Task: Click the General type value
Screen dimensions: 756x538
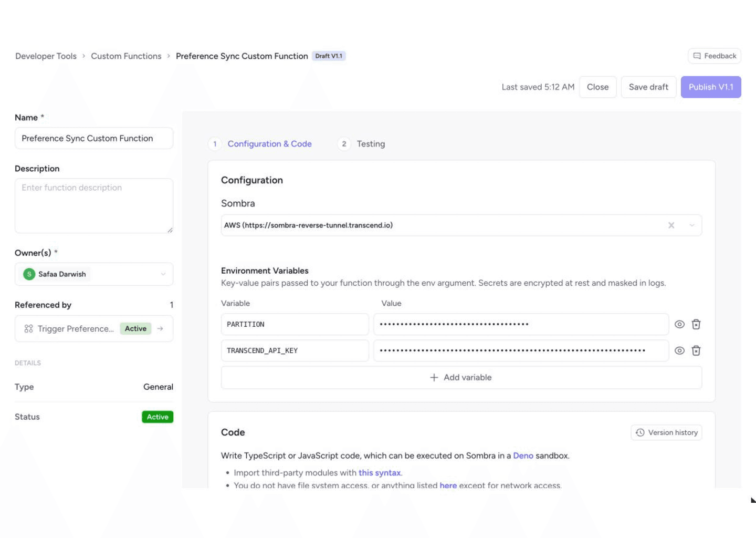Action: pyautogui.click(x=158, y=387)
